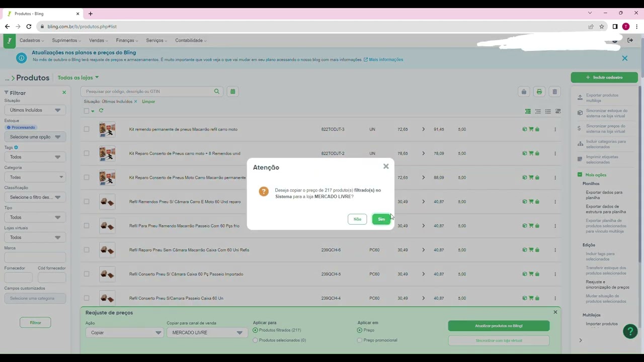Open the Situação Últimos Incluídos dropdown
Viewport: 644px width, 362px height.
coord(35,110)
